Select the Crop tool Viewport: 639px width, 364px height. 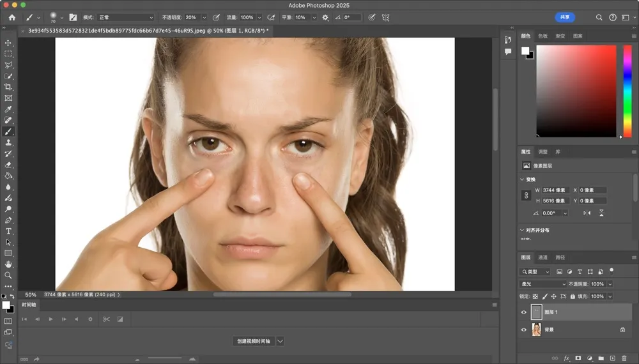tap(8, 87)
